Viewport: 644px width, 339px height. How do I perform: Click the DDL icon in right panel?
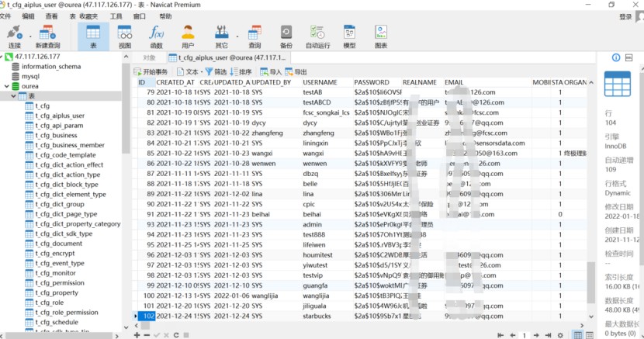628,57
